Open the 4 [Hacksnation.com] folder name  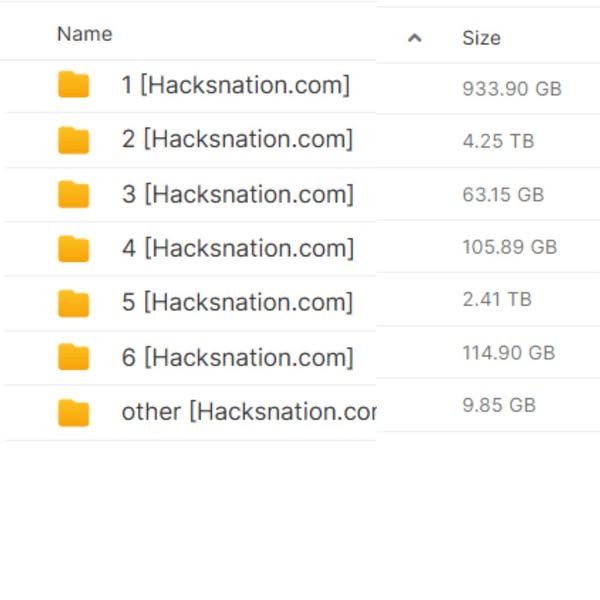point(238,248)
